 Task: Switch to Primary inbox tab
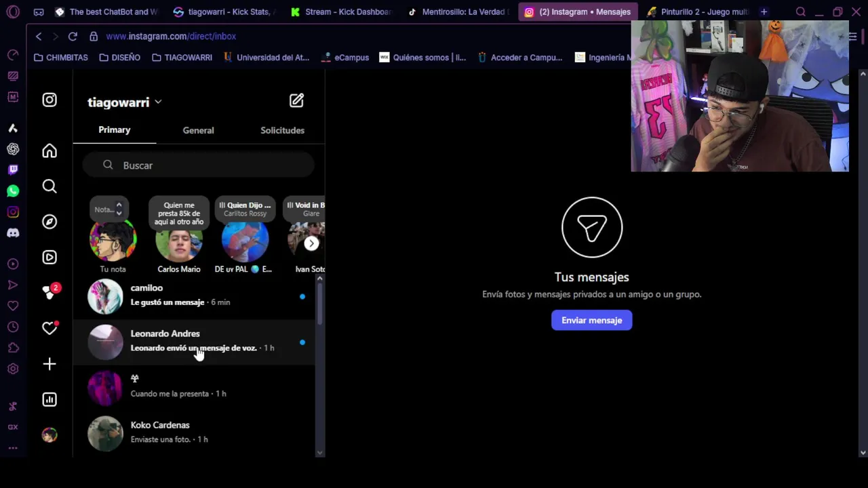tap(115, 130)
